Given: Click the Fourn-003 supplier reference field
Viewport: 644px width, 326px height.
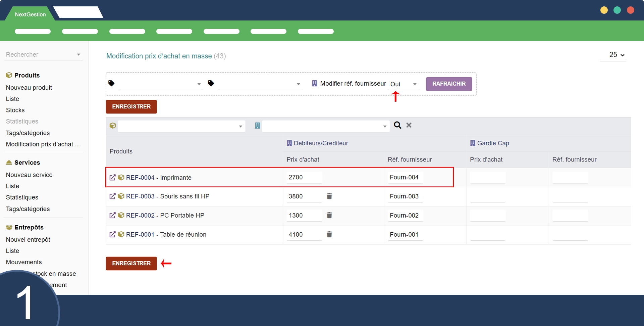Looking at the screenshot, I should coord(405,196).
